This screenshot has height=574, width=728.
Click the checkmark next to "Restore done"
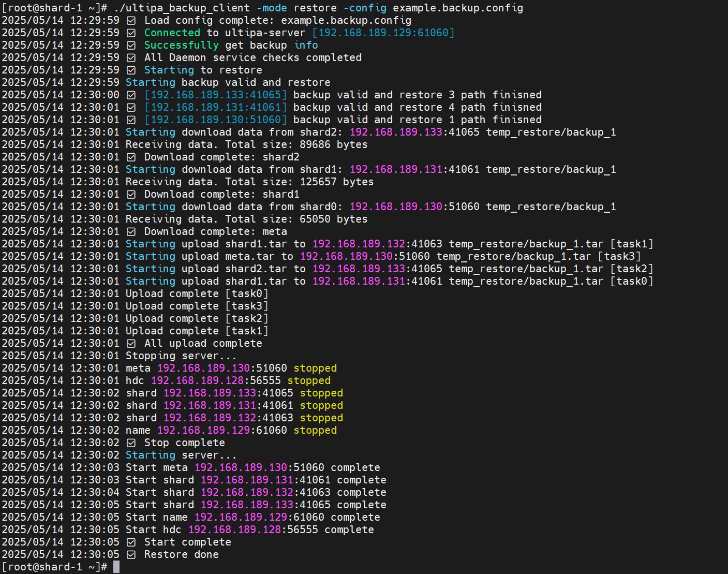131,555
